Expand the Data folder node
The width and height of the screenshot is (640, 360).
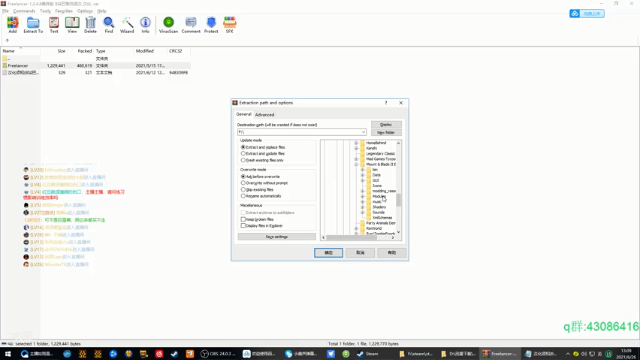[x=362, y=175]
